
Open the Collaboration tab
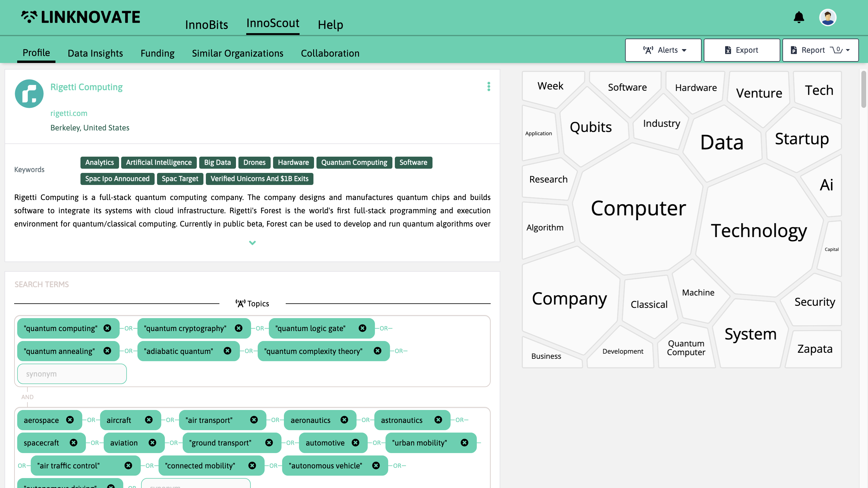(330, 53)
